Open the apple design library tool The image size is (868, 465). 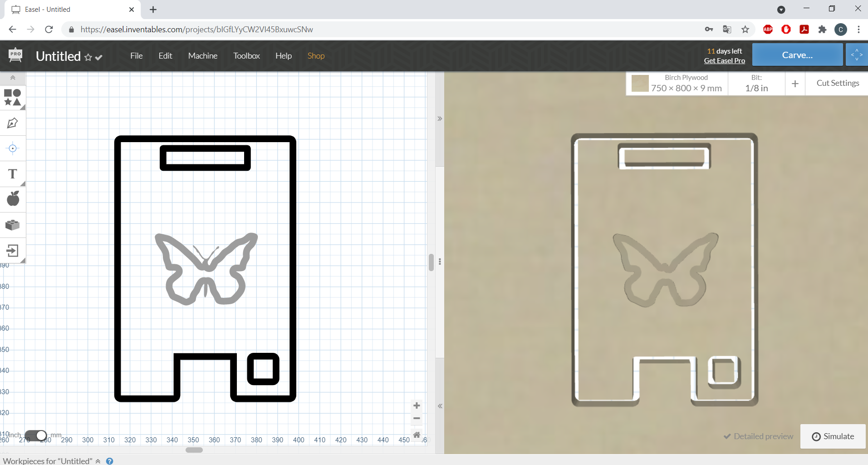tap(13, 198)
